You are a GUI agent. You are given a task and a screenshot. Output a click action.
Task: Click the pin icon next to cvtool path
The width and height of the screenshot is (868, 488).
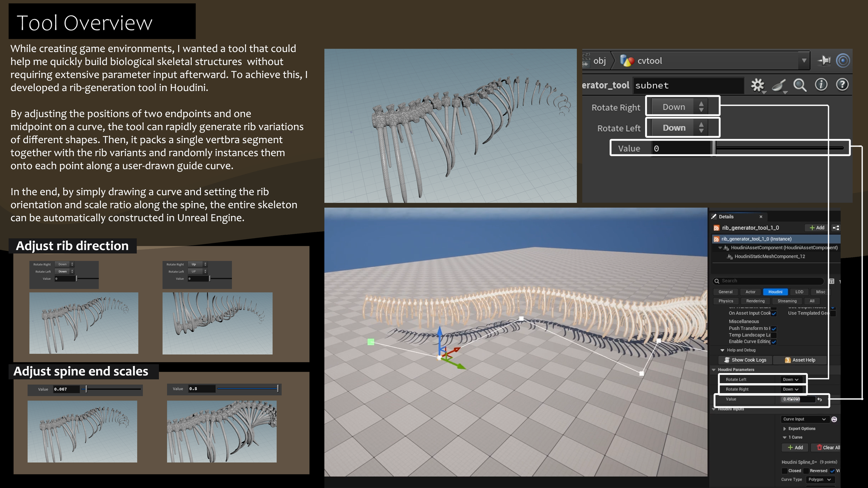(x=824, y=61)
